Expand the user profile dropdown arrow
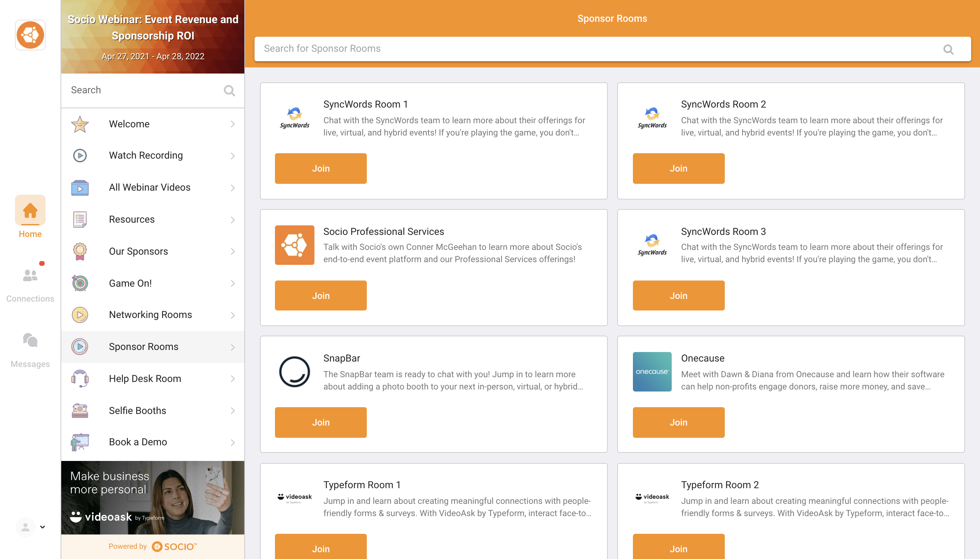980x559 pixels. [x=43, y=527]
